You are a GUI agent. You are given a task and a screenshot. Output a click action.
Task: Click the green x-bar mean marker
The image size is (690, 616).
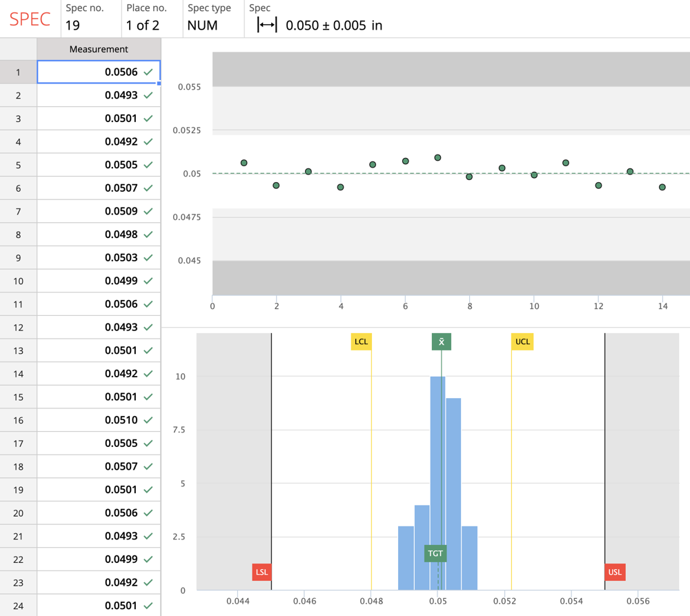click(x=442, y=341)
